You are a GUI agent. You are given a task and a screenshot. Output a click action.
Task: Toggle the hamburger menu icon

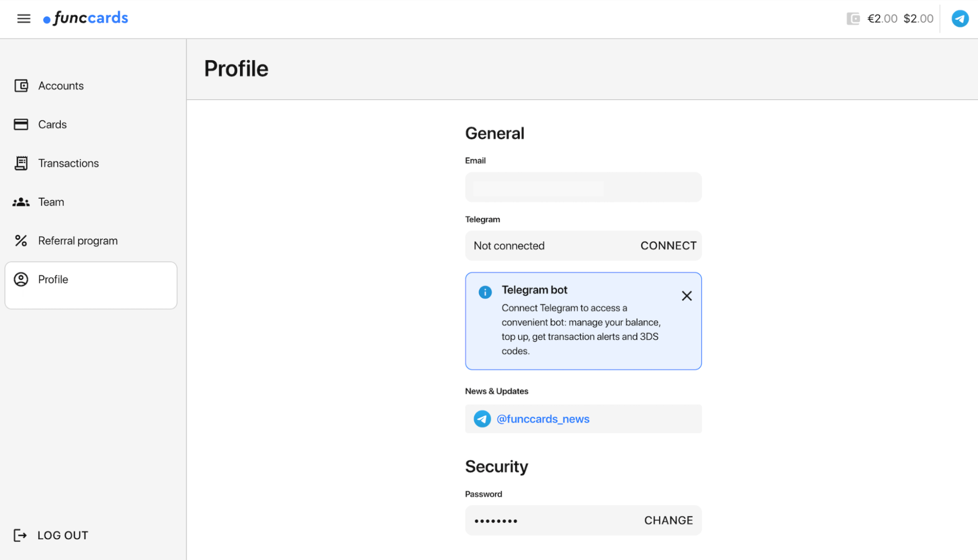23,19
